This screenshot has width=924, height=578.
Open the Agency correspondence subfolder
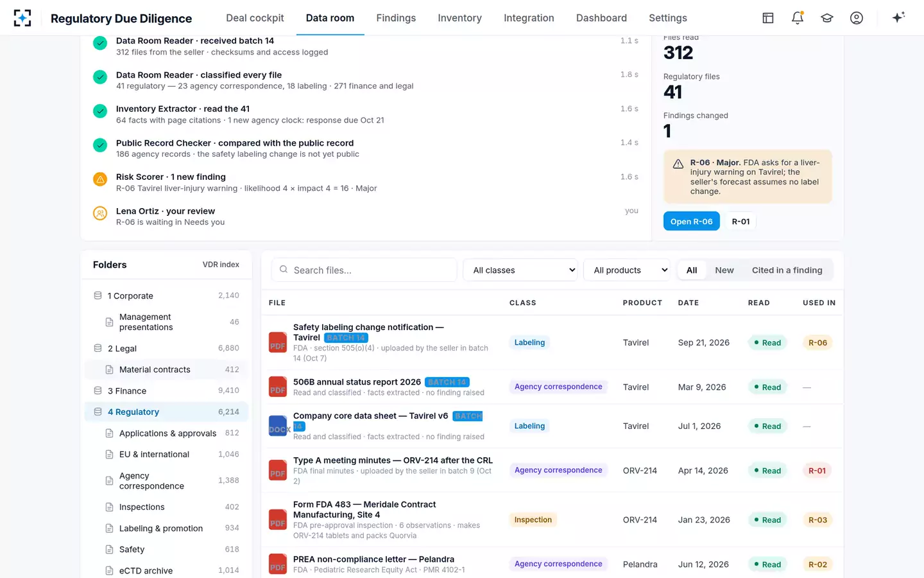point(166,480)
